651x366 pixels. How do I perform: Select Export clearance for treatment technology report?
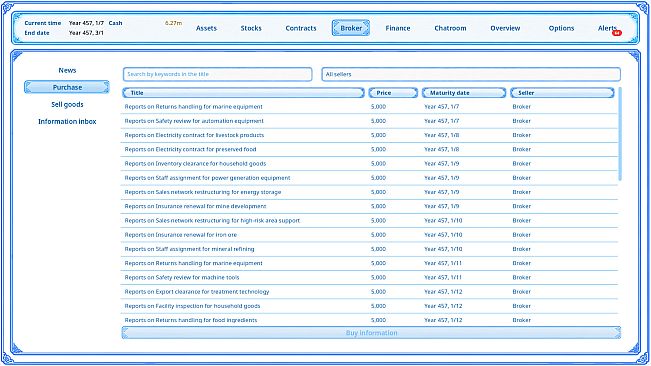coord(369,292)
